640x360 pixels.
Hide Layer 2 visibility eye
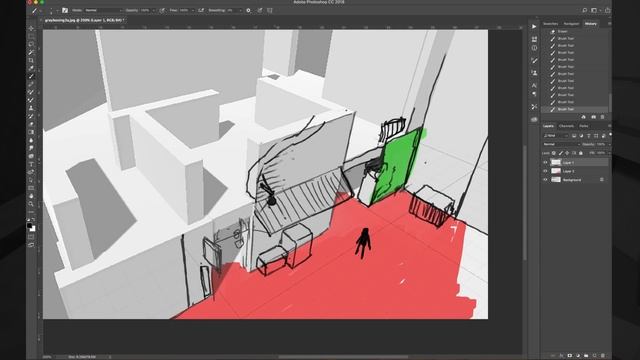tap(545, 171)
